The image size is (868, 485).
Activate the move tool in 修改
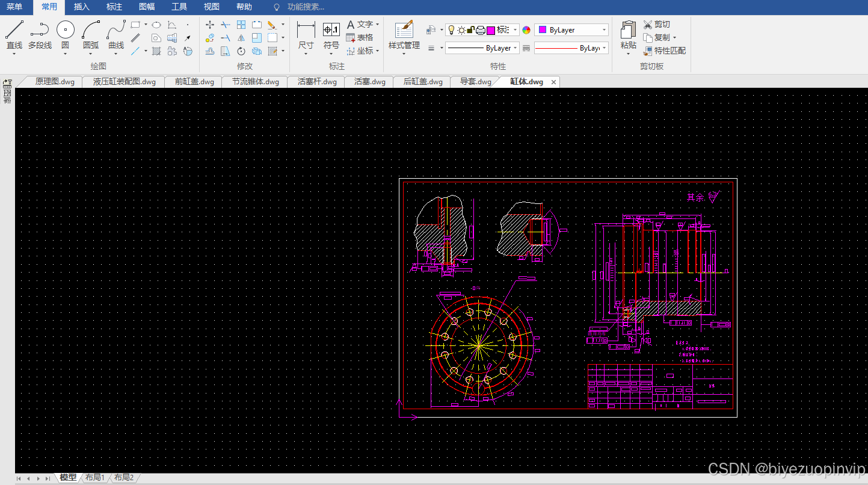coord(210,25)
